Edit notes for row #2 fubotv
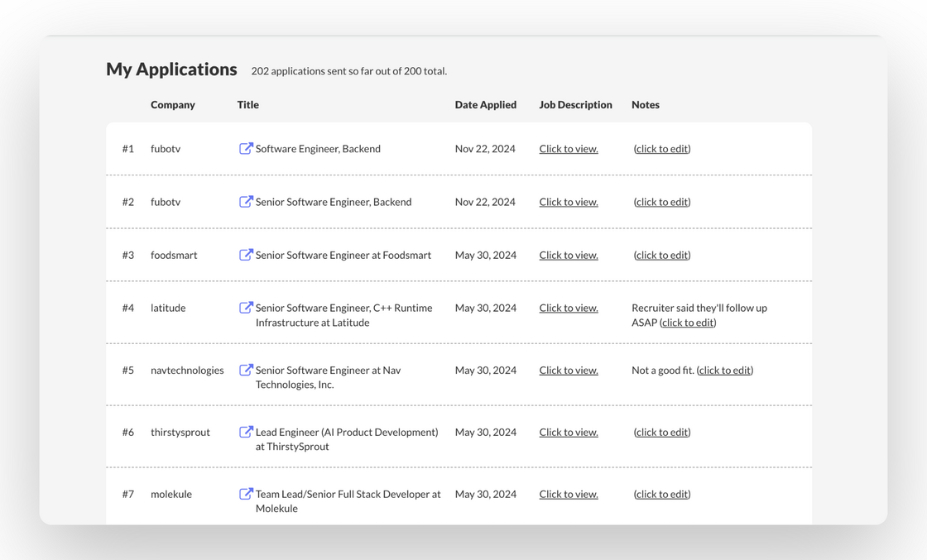 (662, 202)
